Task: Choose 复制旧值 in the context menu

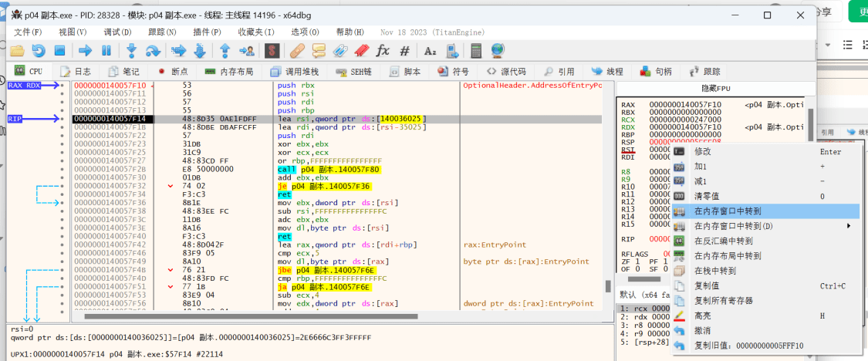Action: 765,346
